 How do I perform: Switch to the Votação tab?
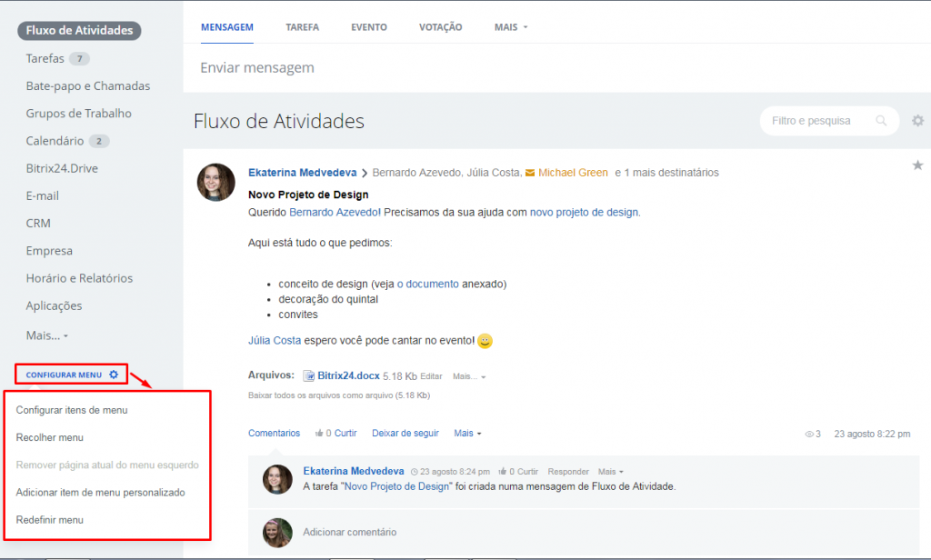click(441, 27)
